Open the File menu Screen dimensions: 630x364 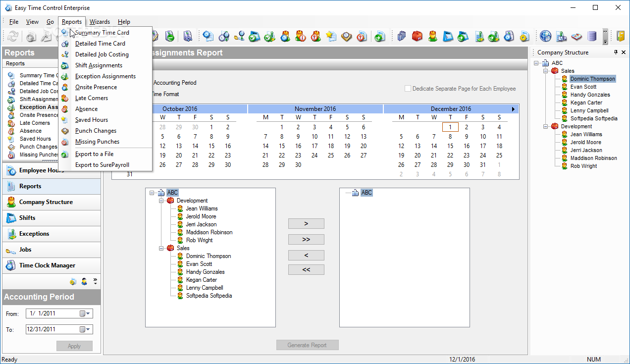[14, 22]
